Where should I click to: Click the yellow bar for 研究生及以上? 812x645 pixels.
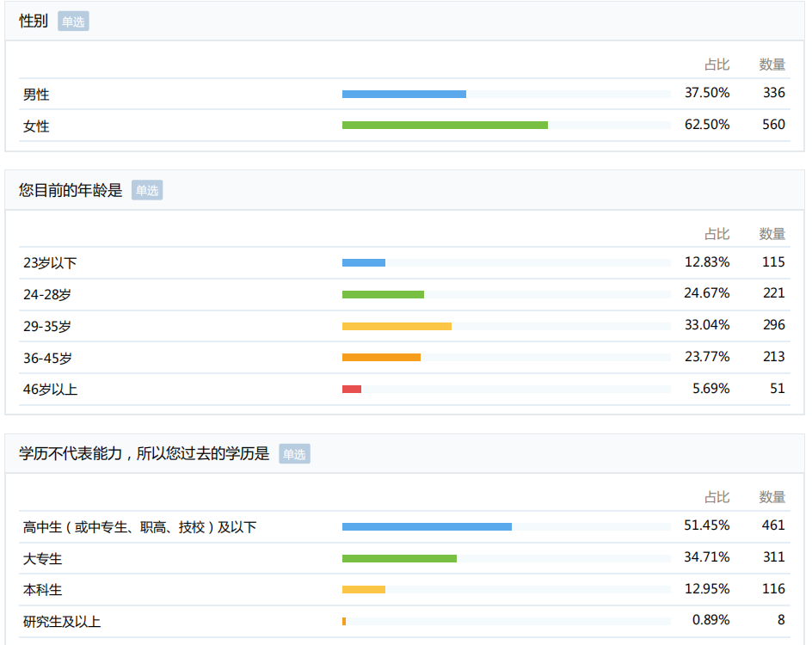(345, 620)
